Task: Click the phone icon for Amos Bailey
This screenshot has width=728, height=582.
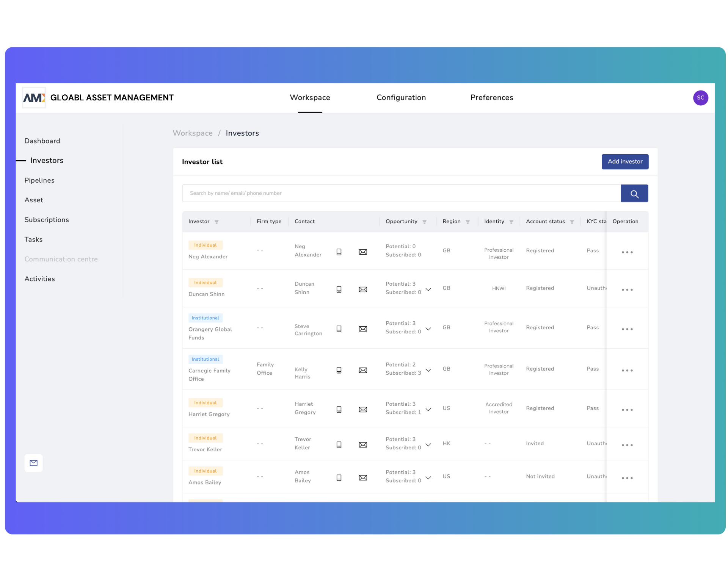Action: point(339,478)
